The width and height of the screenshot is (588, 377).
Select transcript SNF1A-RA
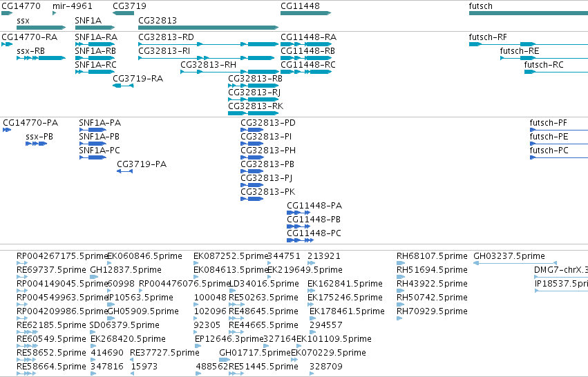(x=96, y=37)
